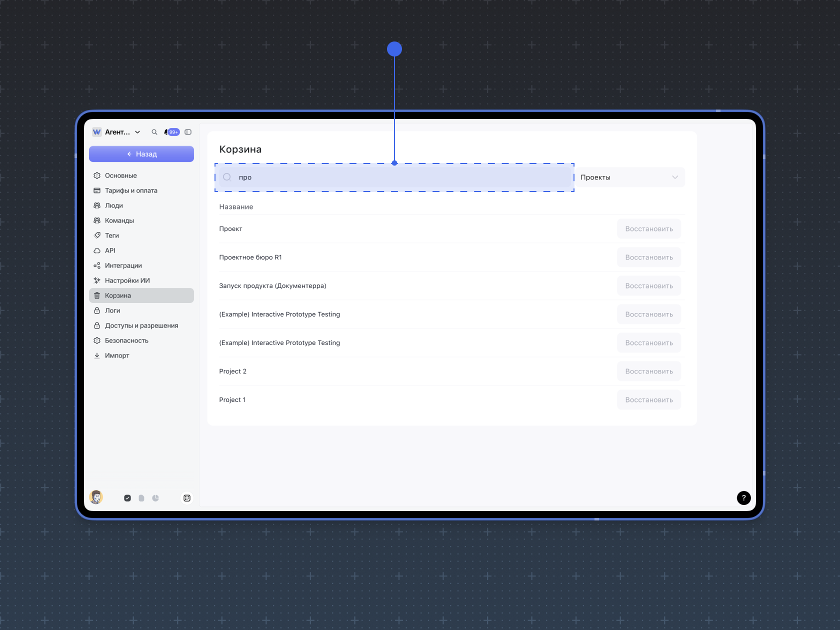Open the grid apps icon at bottom

pos(187,498)
